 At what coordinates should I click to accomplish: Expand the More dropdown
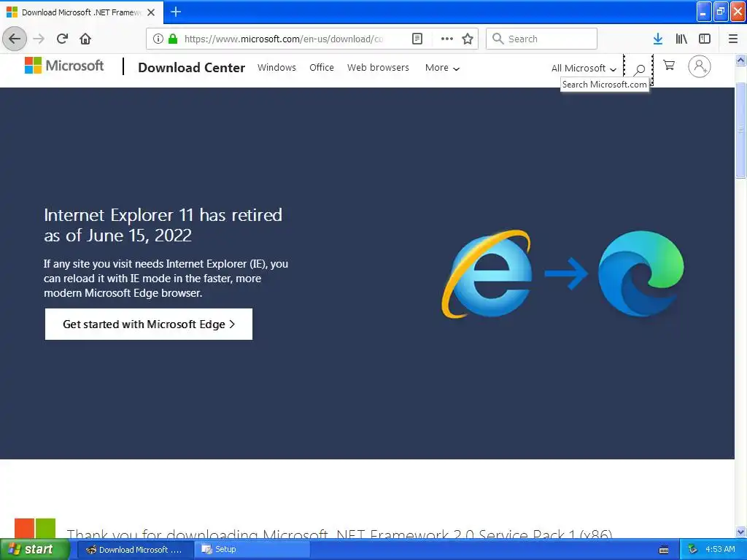(442, 68)
